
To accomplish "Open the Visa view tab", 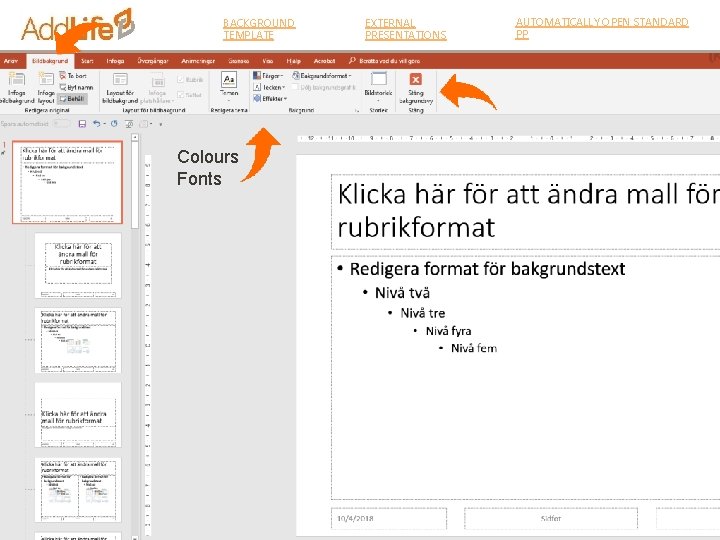I will pos(268,61).
